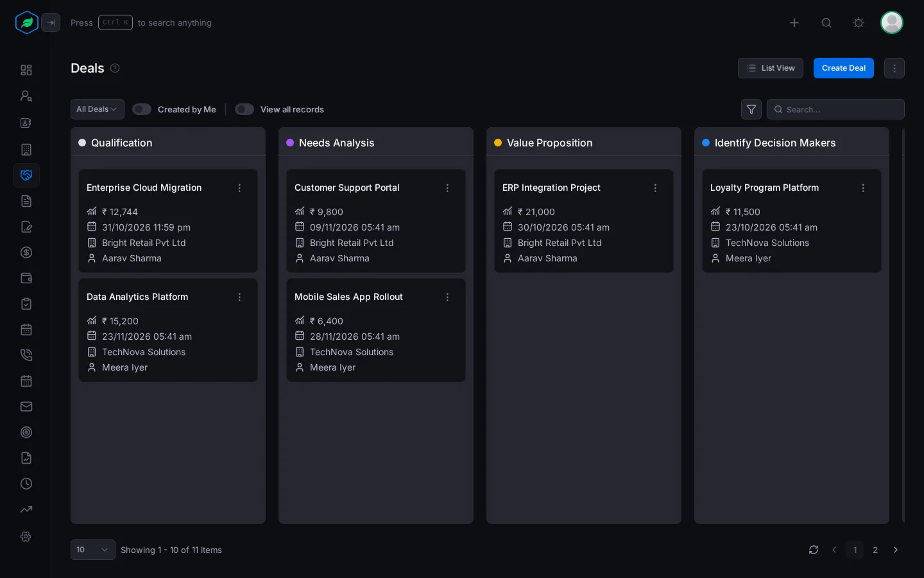Go to next page arrow

(x=896, y=550)
